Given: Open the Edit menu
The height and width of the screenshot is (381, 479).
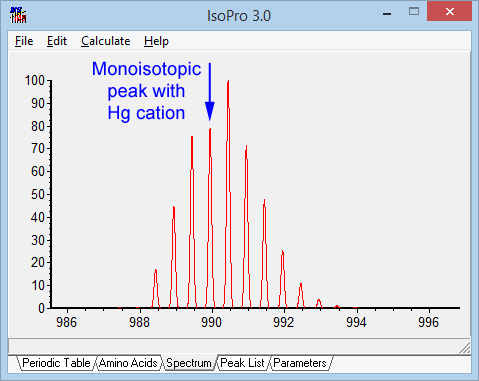Looking at the screenshot, I should 57,41.
